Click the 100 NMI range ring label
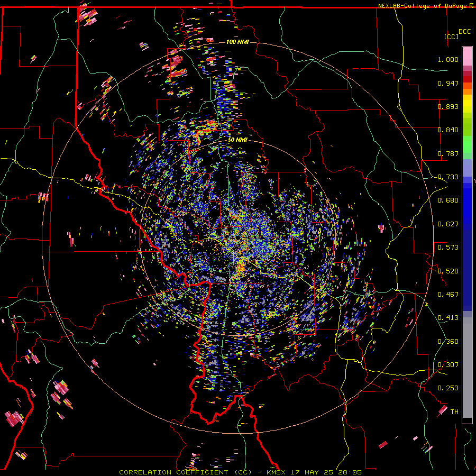The image size is (476, 476). point(237,42)
